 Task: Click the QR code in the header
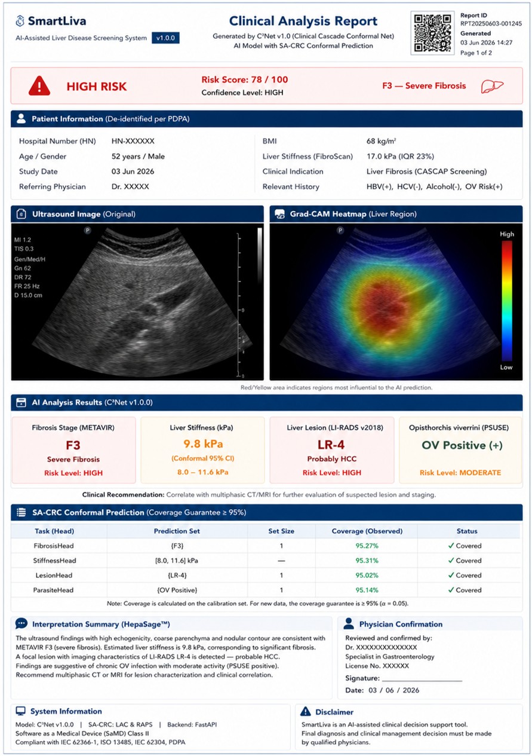tap(432, 33)
